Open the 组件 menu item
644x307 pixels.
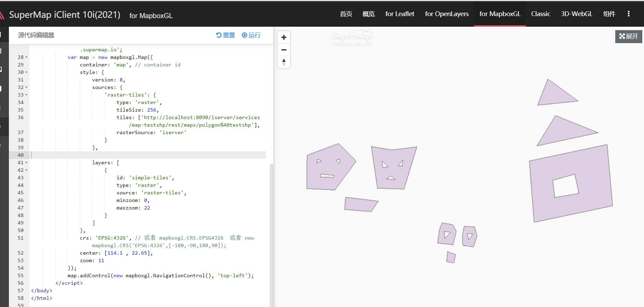609,14
